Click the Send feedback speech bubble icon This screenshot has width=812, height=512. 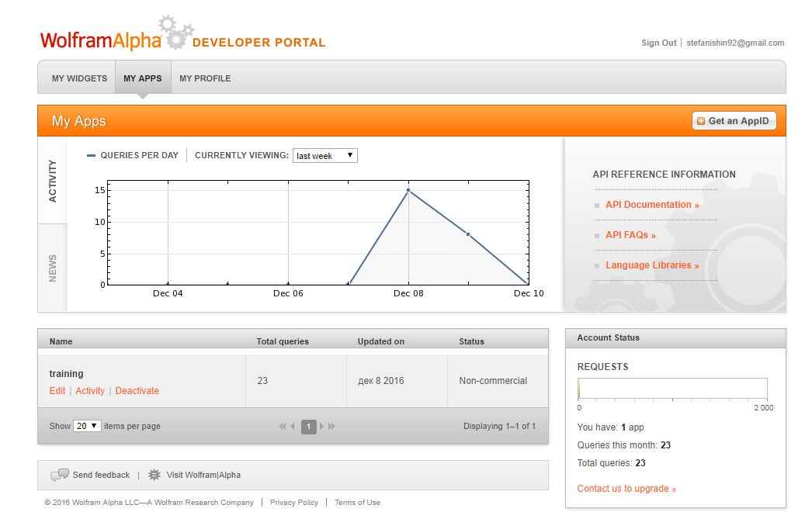pos(60,475)
